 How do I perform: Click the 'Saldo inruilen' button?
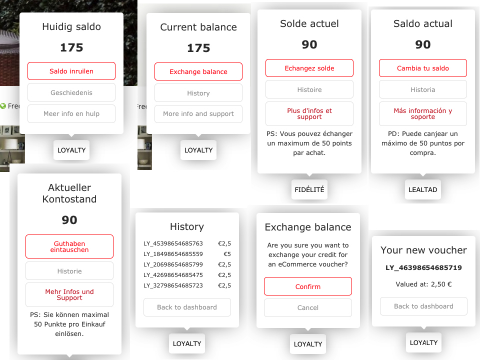click(x=71, y=71)
